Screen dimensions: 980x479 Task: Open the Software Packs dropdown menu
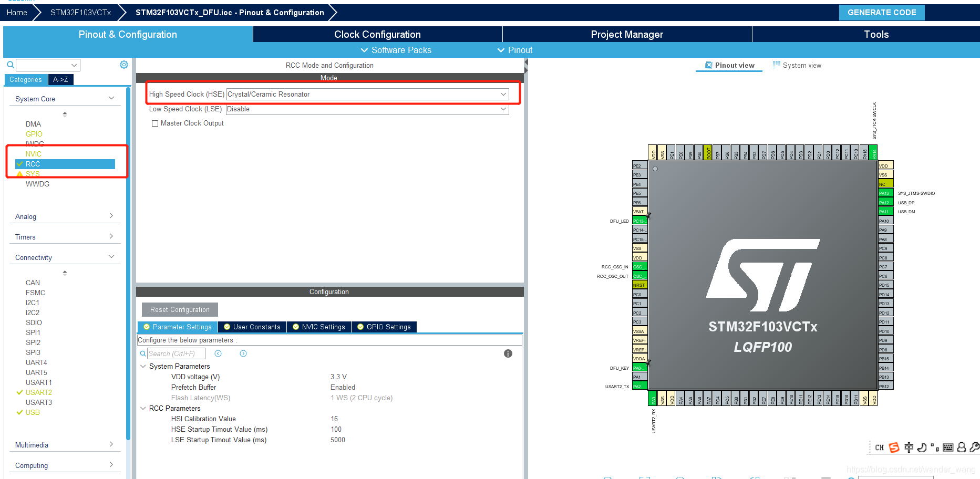[396, 50]
